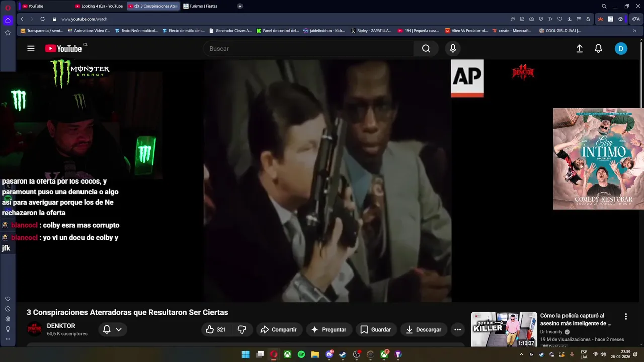Click the site padlock security icon
The width and height of the screenshot is (644, 362).
click(54, 19)
